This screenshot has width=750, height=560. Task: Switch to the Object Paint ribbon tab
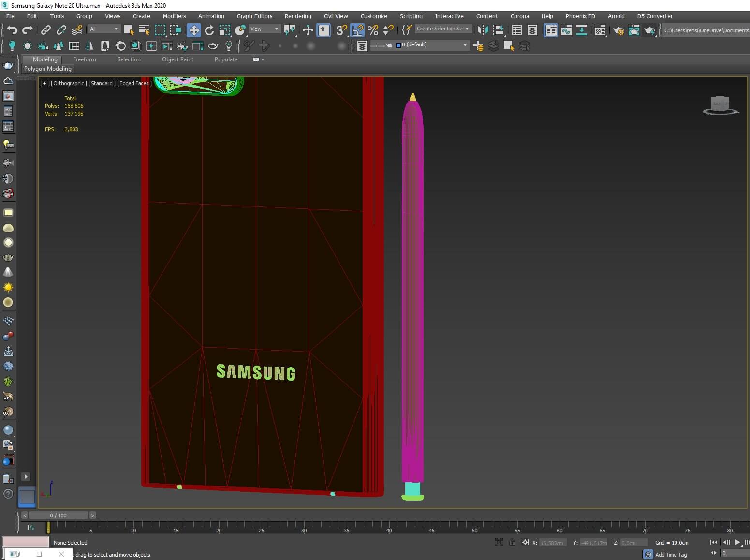click(x=177, y=59)
